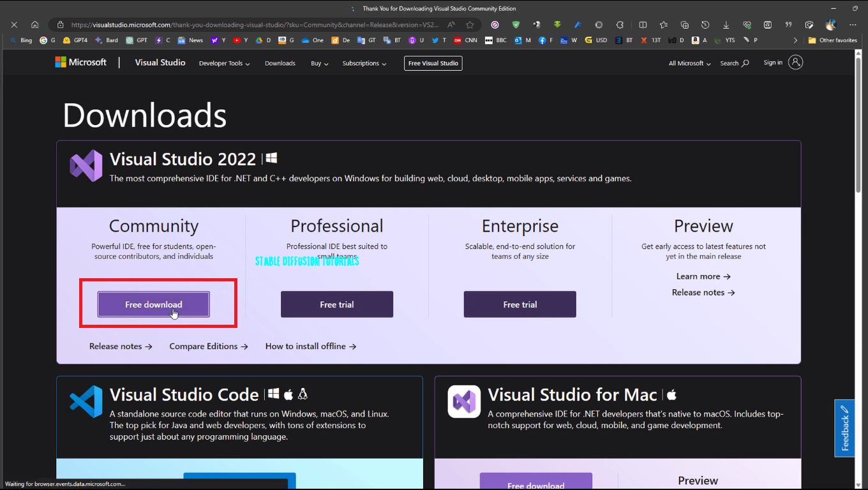Stop loading the page with X button
Image resolution: width=868 pixels, height=490 pixels.
[x=14, y=25]
